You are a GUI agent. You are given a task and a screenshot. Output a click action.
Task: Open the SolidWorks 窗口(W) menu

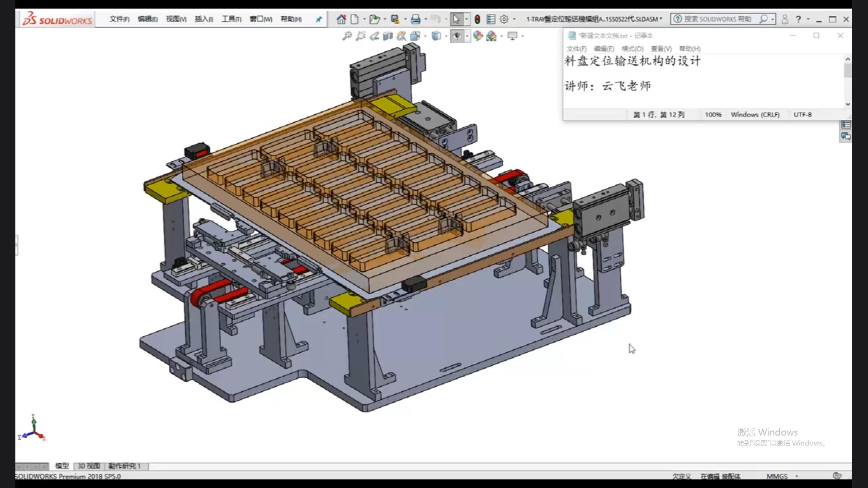pos(261,19)
